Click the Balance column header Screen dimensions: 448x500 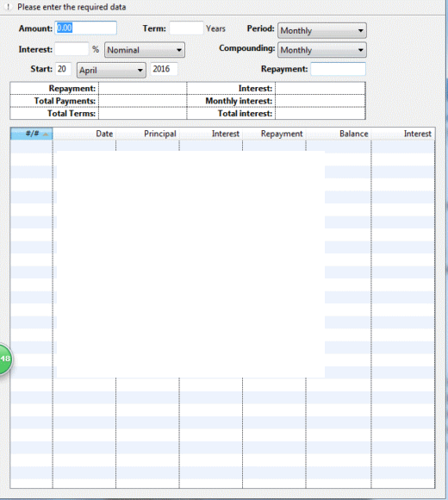coord(339,134)
